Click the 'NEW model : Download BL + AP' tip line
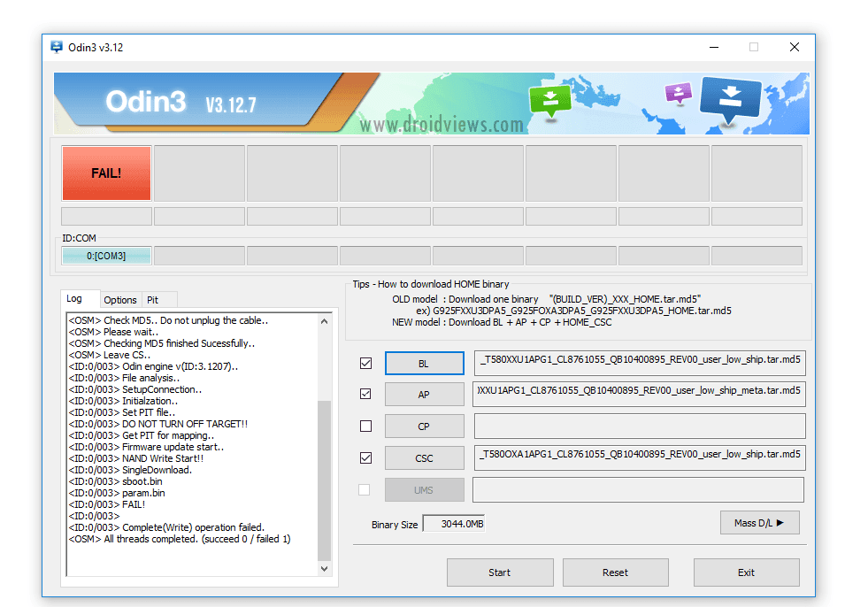The image size is (868, 607). coord(502,322)
